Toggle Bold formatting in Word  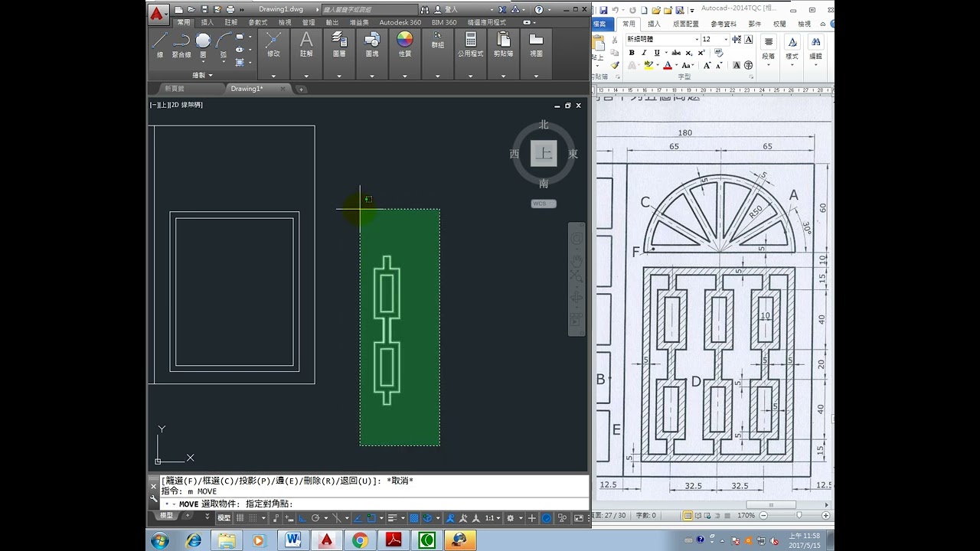(x=632, y=53)
